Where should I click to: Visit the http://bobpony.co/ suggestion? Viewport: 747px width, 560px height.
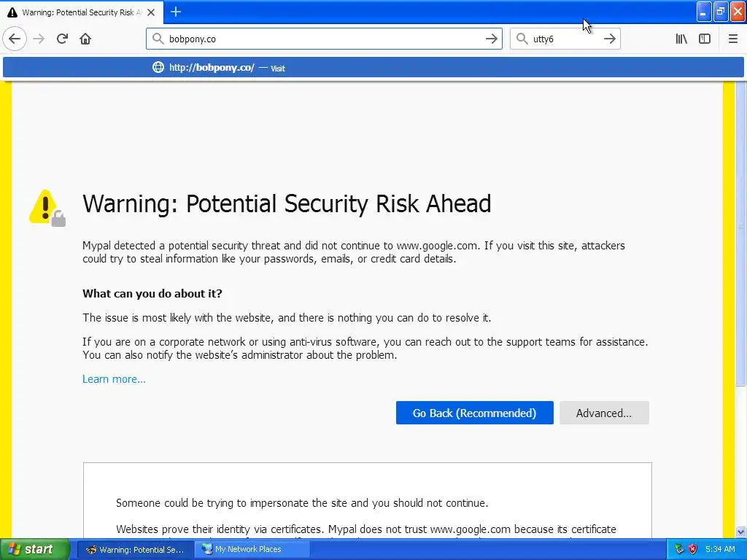click(x=373, y=67)
